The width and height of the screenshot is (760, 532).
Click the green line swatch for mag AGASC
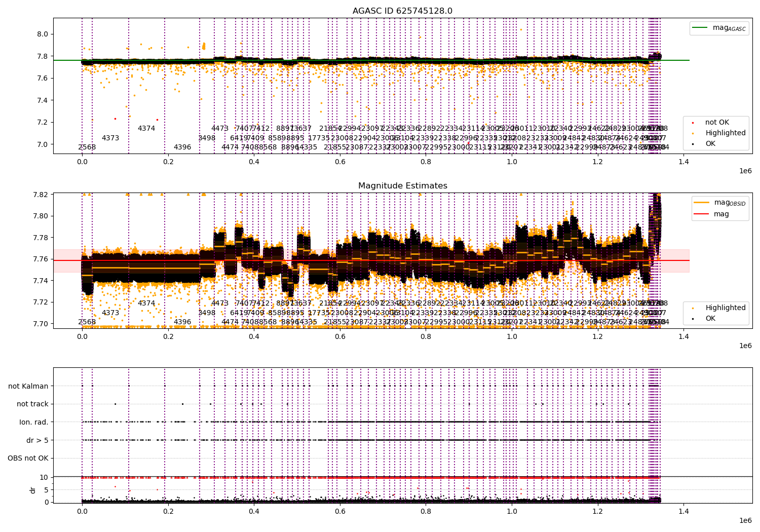tap(700, 28)
